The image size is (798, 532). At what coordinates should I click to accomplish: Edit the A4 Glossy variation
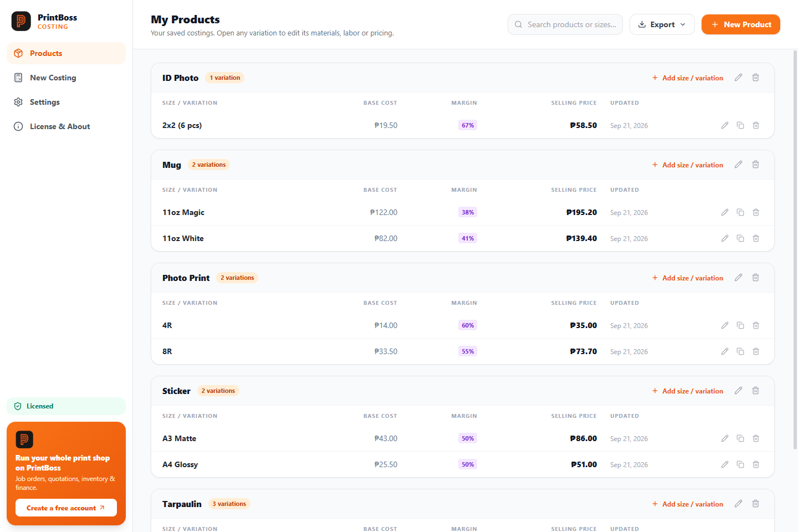(725, 464)
